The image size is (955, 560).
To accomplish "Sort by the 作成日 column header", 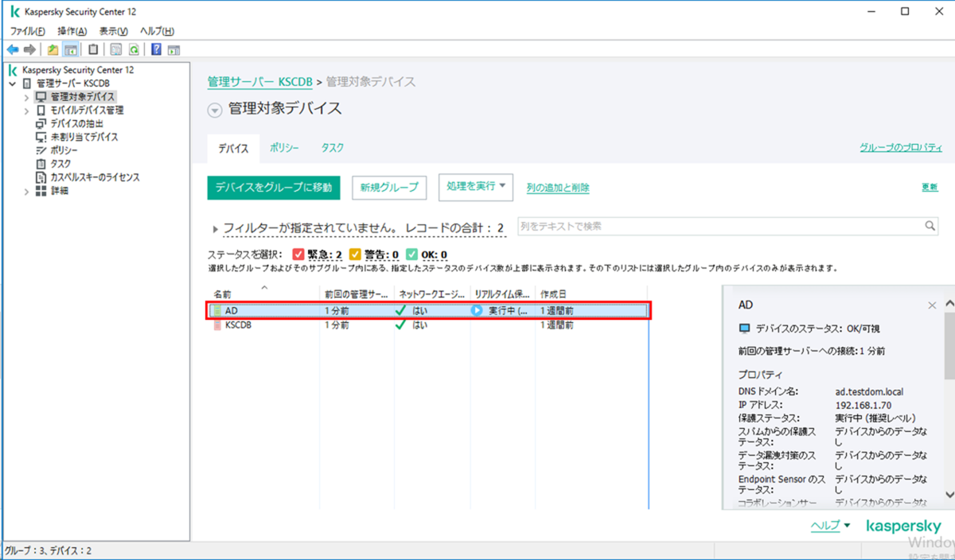I will pos(592,294).
